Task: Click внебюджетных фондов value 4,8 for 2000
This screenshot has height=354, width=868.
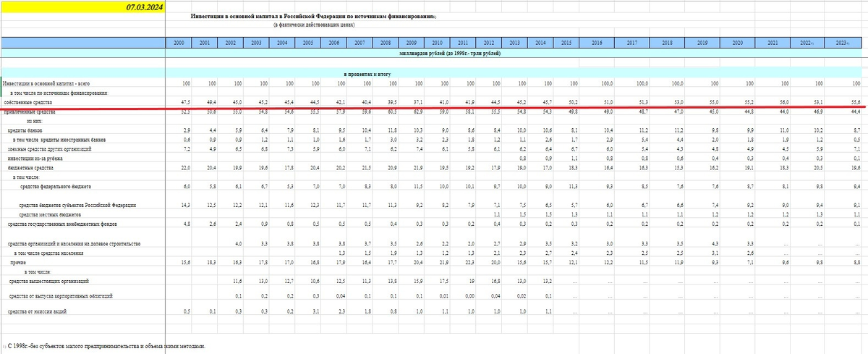Action: point(187,224)
